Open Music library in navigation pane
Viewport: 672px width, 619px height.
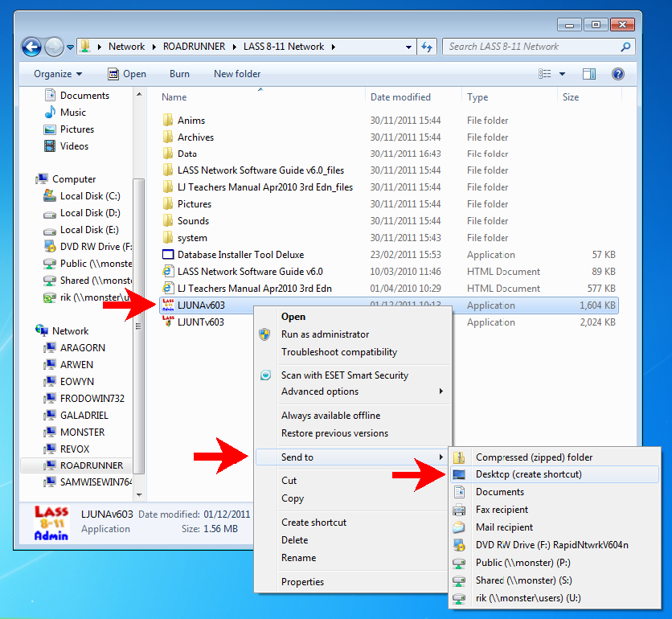click(73, 113)
